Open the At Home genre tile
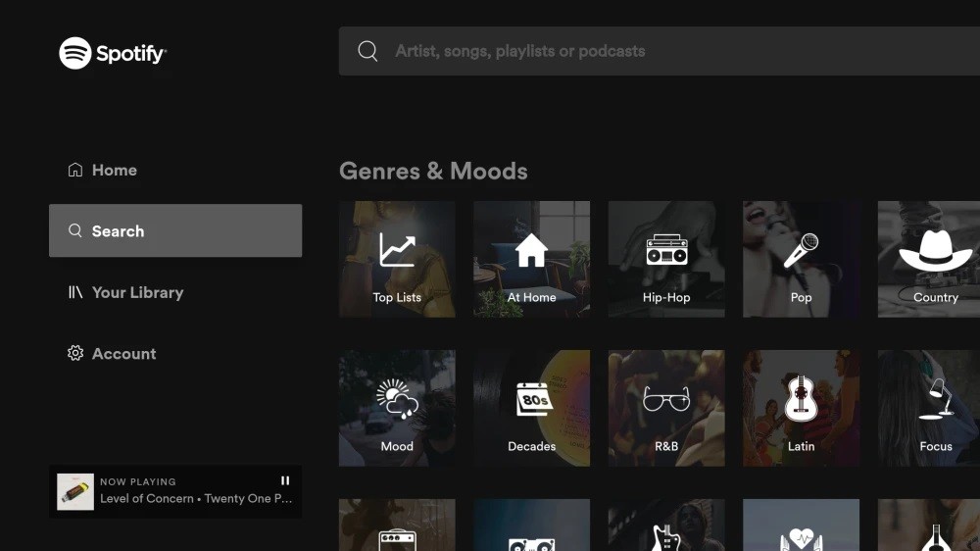This screenshot has height=551, width=980. coord(531,259)
